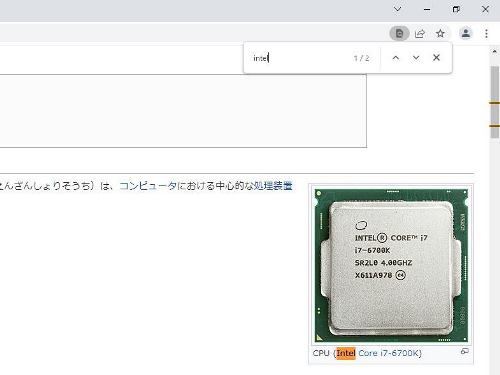
Task: Minimize the browser window
Action: tap(427, 9)
